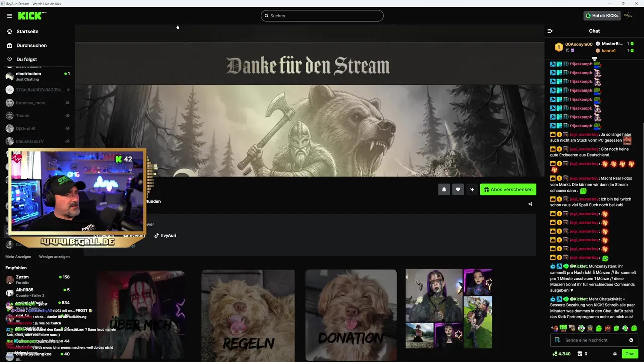Open the photo collage panel
Screen dimensions: 644x362
[449, 309]
